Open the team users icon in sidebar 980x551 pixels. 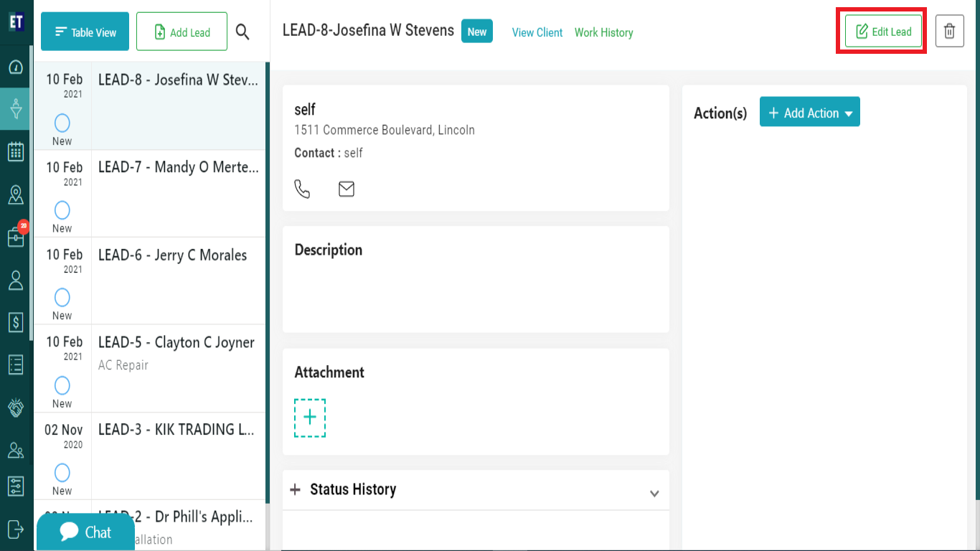pyautogui.click(x=16, y=450)
